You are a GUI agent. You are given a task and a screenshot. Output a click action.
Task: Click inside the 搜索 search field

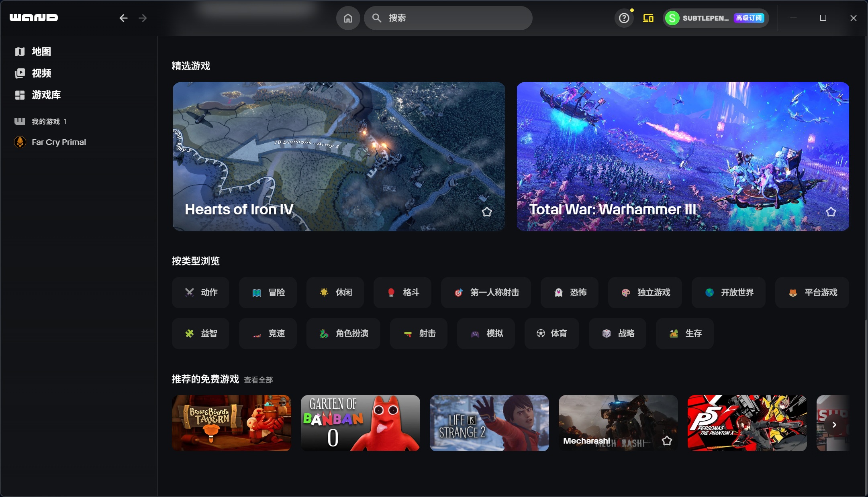coord(448,18)
